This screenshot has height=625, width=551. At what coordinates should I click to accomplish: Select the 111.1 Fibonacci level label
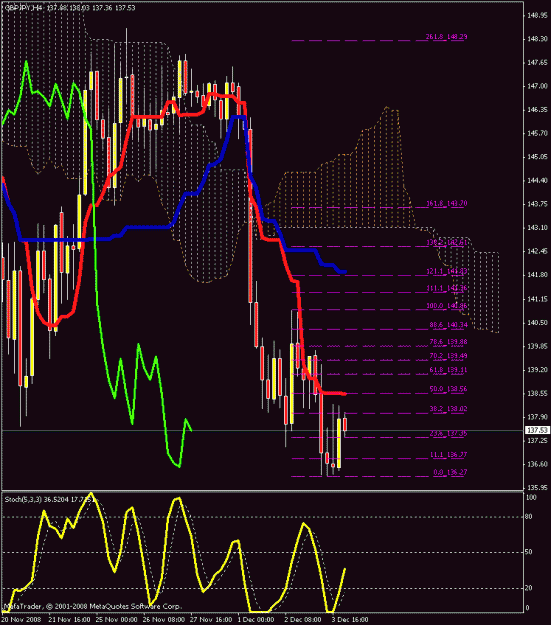coord(447,288)
